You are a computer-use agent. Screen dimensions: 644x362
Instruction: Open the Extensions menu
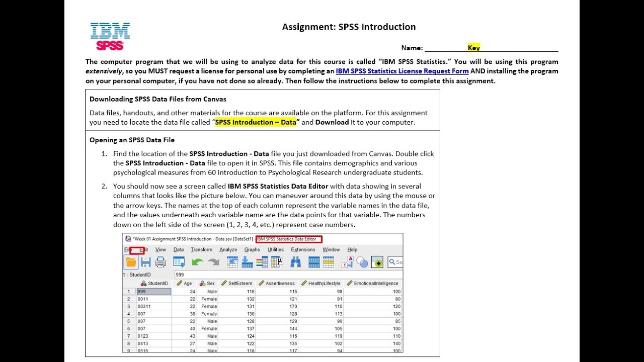pos(303,249)
